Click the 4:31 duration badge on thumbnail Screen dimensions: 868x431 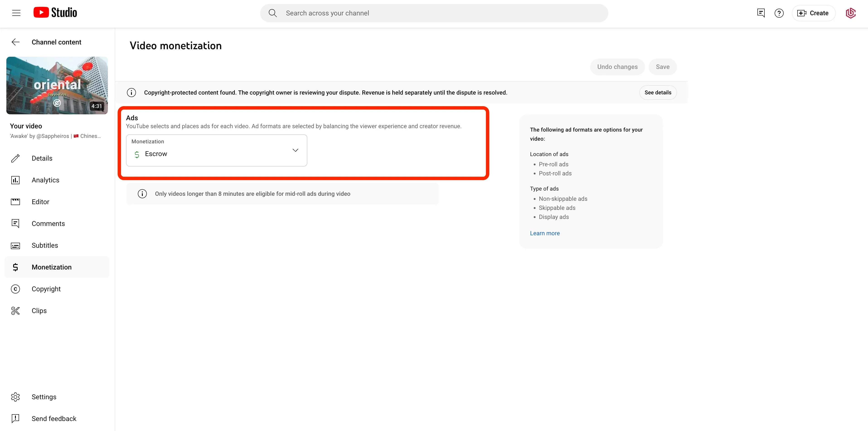96,106
